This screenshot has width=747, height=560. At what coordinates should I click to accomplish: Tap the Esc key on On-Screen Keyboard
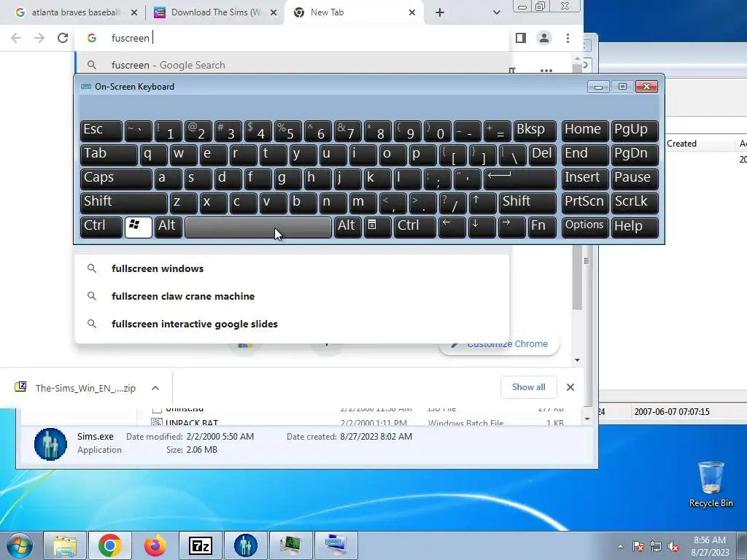coord(101,131)
